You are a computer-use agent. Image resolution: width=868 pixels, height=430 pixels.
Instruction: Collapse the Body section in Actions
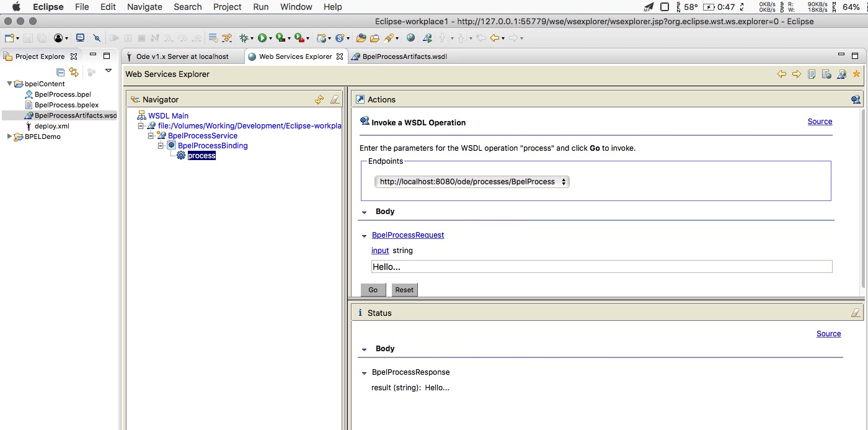tap(364, 212)
